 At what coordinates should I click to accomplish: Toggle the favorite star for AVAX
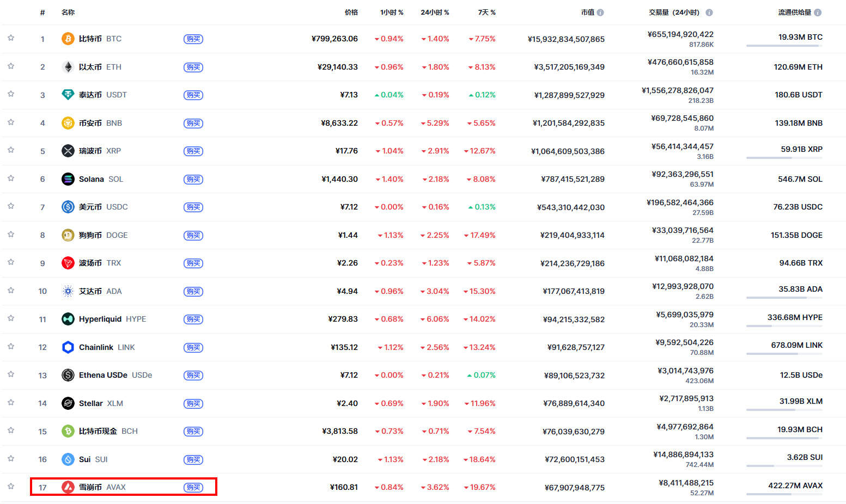coord(11,487)
